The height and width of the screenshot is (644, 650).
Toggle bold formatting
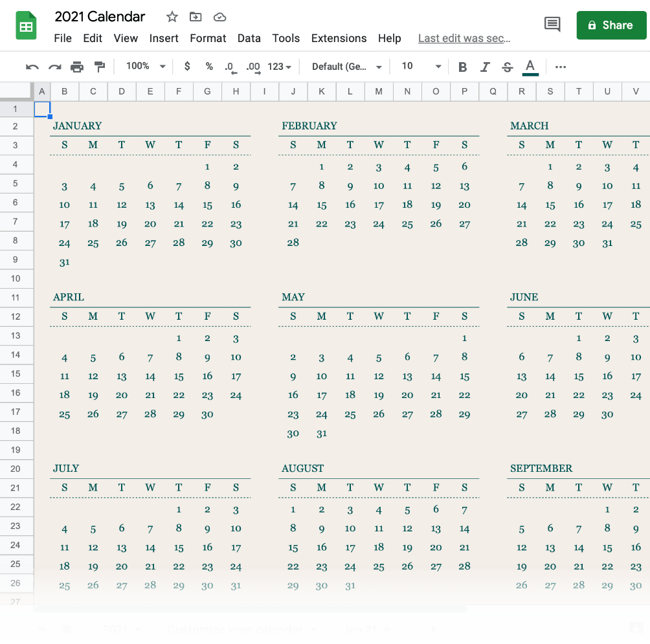[x=462, y=66]
